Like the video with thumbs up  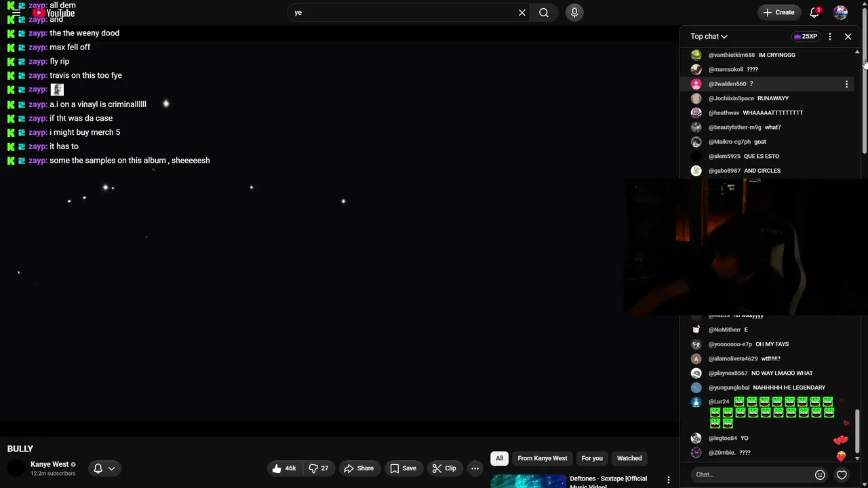click(x=284, y=468)
